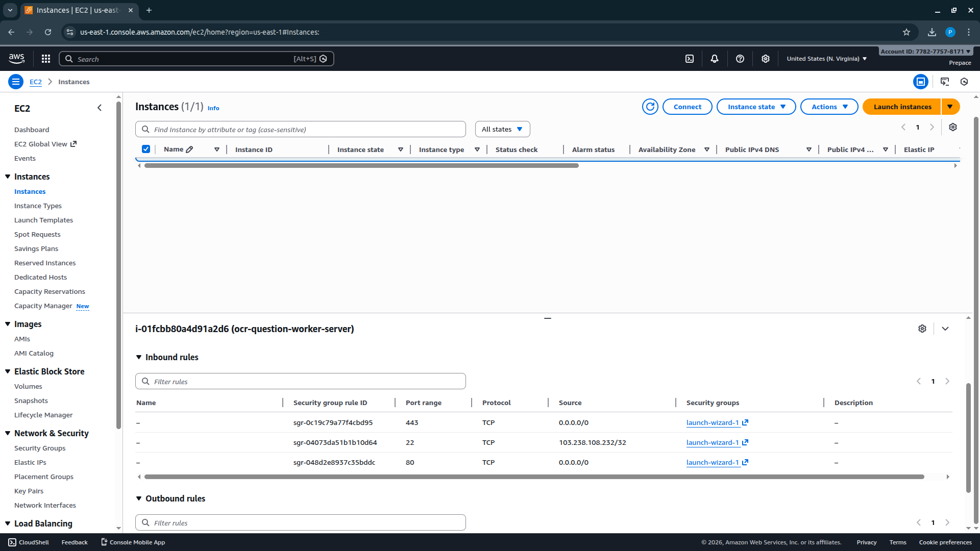Open the notifications bell
This screenshot has height=551, width=980.
(x=715, y=59)
